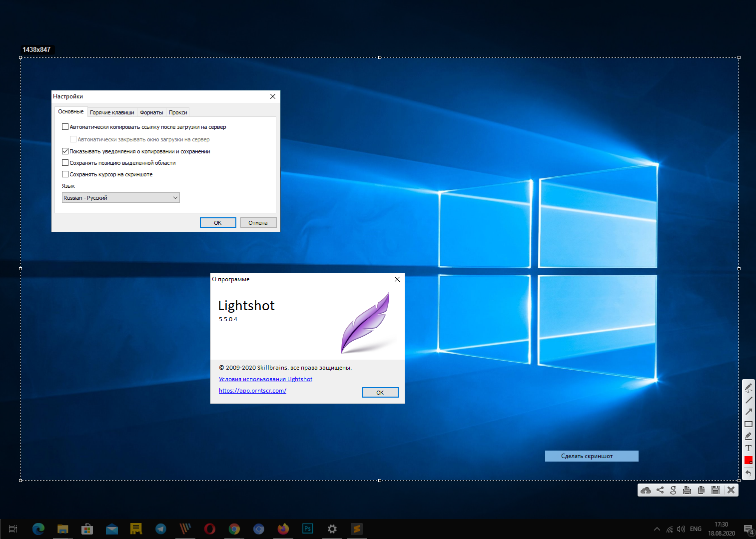
Task: Switch to the Основные tab
Action: point(71,111)
